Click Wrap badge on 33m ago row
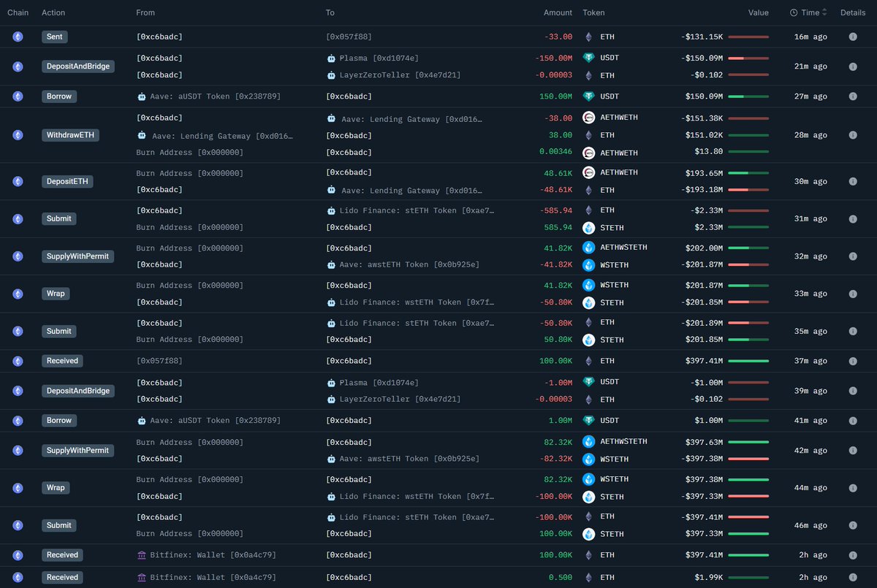The image size is (877, 588). click(x=56, y=294)
